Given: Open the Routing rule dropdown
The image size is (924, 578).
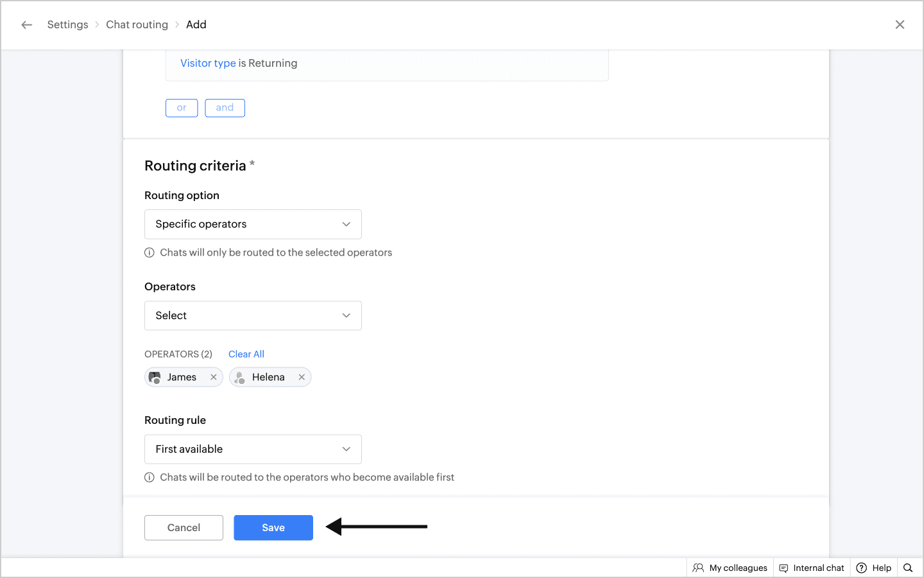Looking at the screenshot, I should coord(253,449).
